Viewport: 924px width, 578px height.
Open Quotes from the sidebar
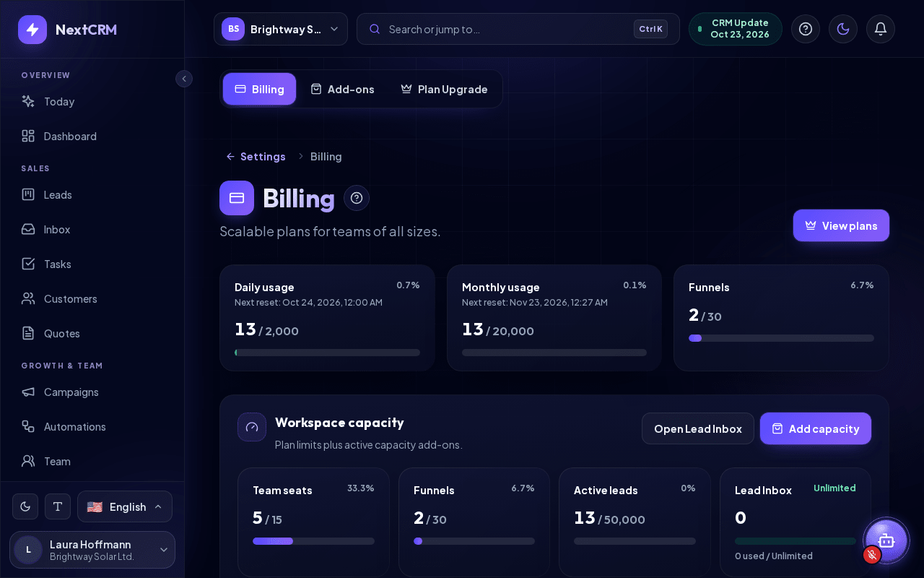(92, 334)
